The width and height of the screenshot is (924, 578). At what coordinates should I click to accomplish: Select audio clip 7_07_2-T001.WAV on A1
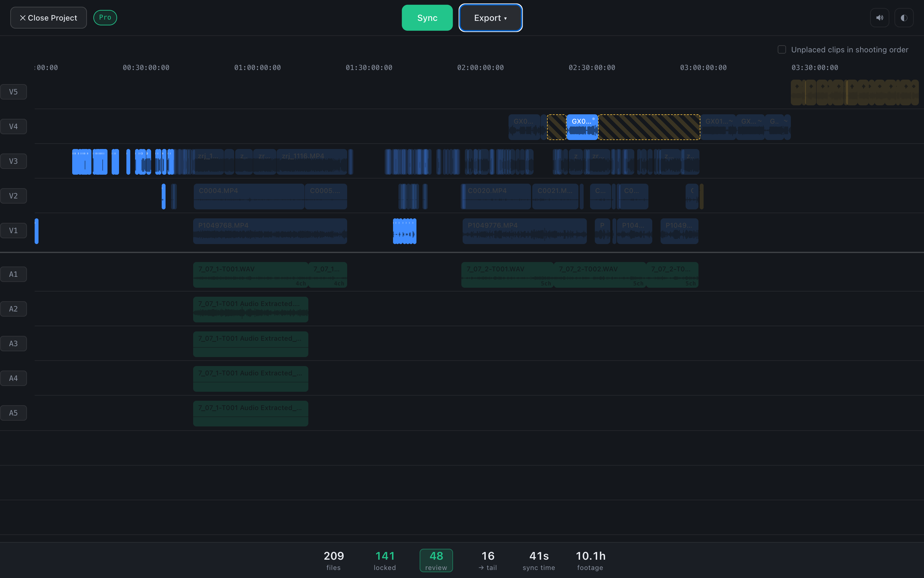coord(508,275)
